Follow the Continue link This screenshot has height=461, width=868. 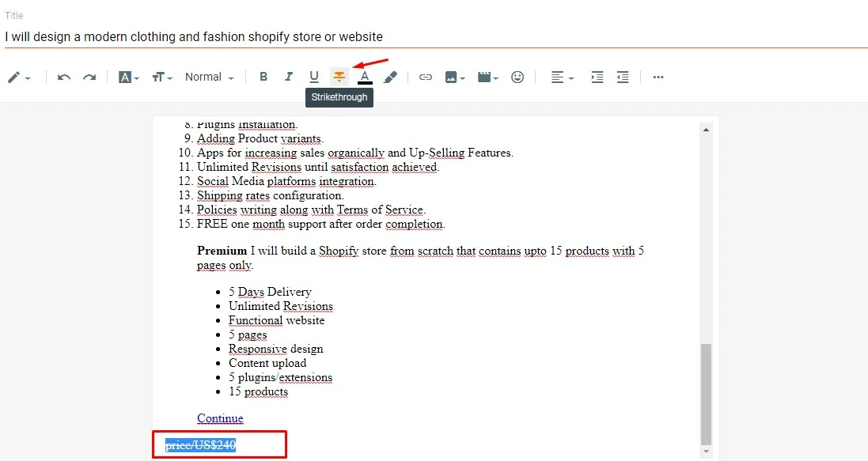220,418
